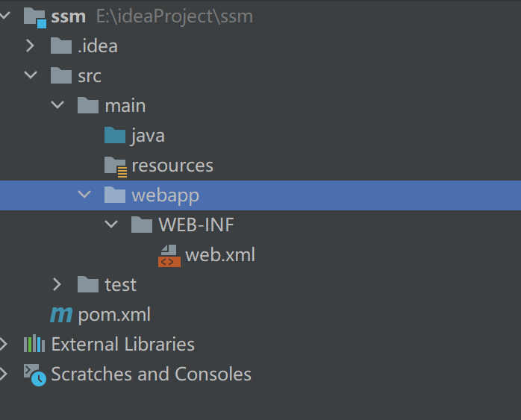The width and height of the screenshot is (521, 420).
Task: Collapse the WEB-INF folder
Action: (x=111, y=225)
